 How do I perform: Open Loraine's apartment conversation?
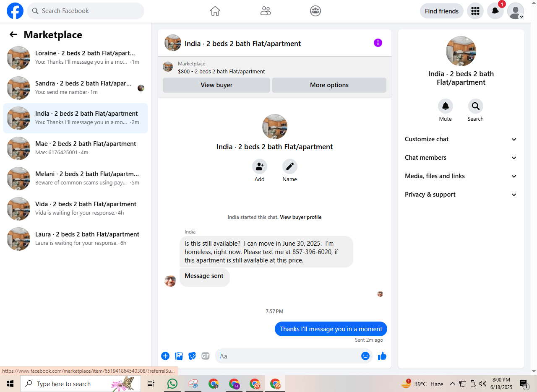click(x=76, y=58)
